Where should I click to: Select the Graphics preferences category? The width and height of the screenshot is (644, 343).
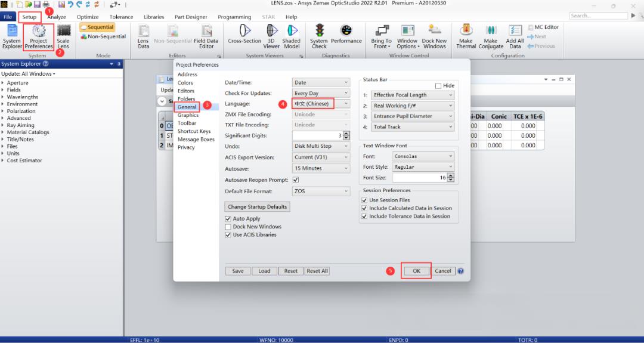pyautogui.click(x=188, y=115)
